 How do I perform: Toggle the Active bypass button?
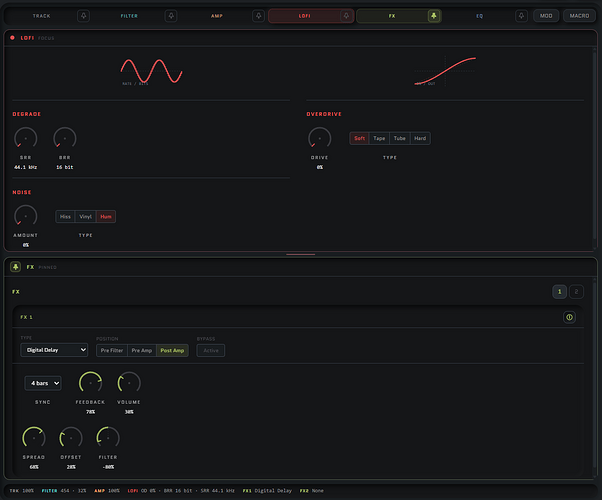pos(211,350)
